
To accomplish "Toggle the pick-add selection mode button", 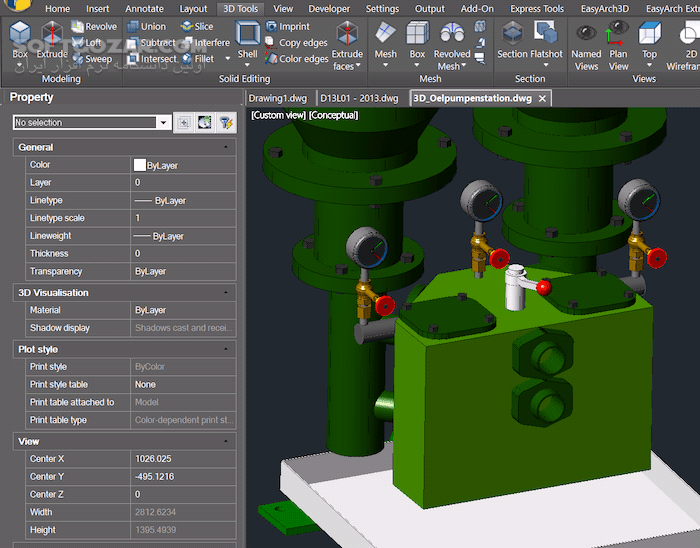I will 184,122.
